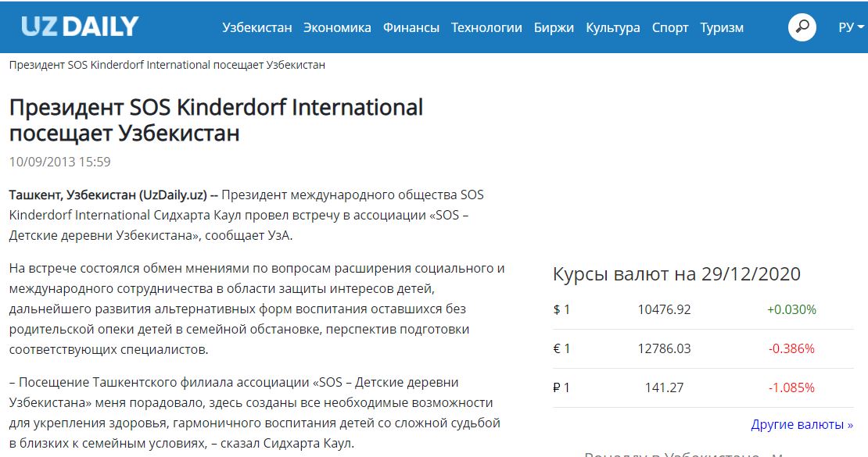The width and height of the screenshot is (868, 457).
Task: Click the Курсы валют на 29/12/2020 heading
Action: click(676, 274)
